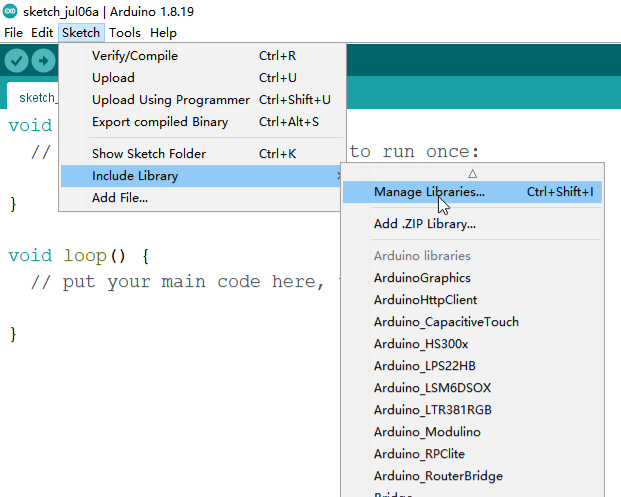Select Export compiled Binary
Image resolution: width=621 pixels, height=497 pixels.
(202, 122)
